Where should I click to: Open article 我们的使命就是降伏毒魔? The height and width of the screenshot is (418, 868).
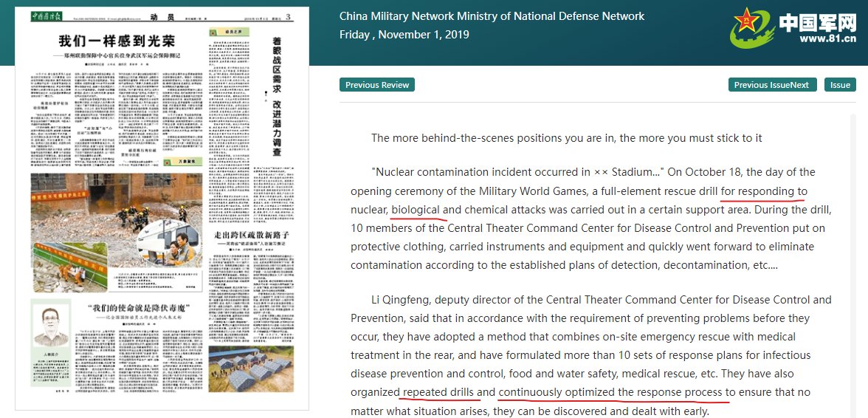coord(139,308)
